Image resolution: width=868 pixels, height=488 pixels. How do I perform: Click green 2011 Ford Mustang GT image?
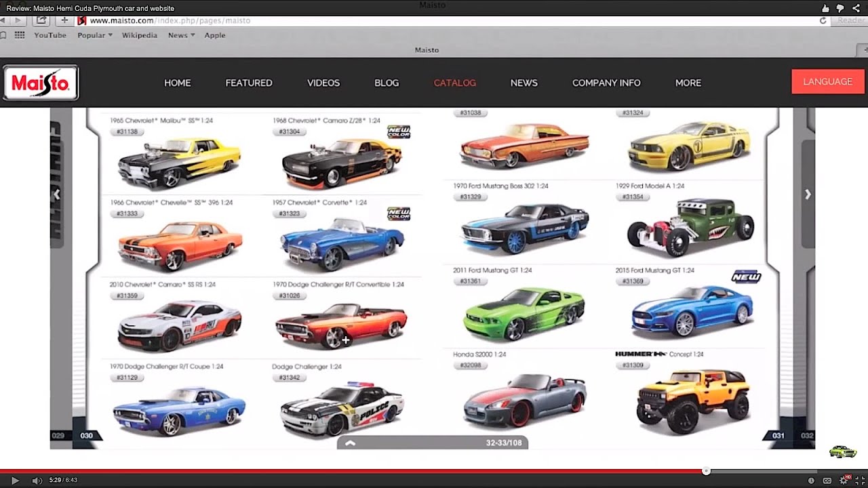[524, 314]
